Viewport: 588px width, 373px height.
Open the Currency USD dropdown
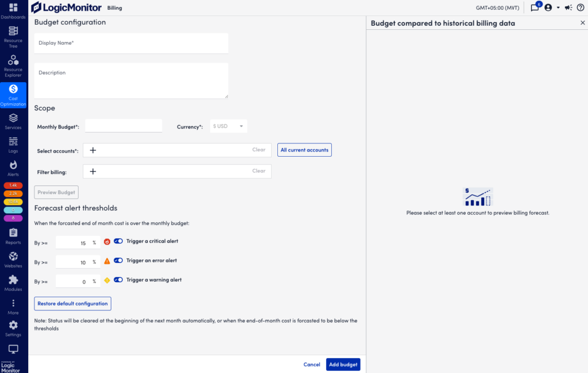tap(228, 126)
